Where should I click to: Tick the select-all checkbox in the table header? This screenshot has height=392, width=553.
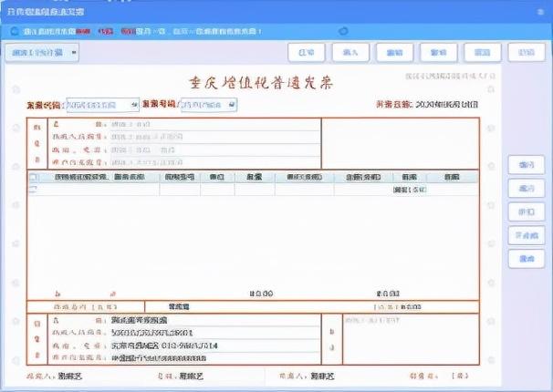(35, 177)
